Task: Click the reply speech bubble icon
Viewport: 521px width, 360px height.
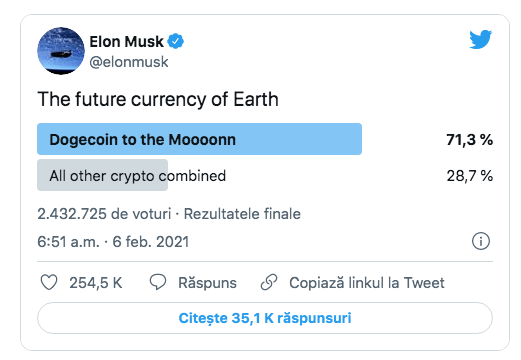Action: point(158,282)
